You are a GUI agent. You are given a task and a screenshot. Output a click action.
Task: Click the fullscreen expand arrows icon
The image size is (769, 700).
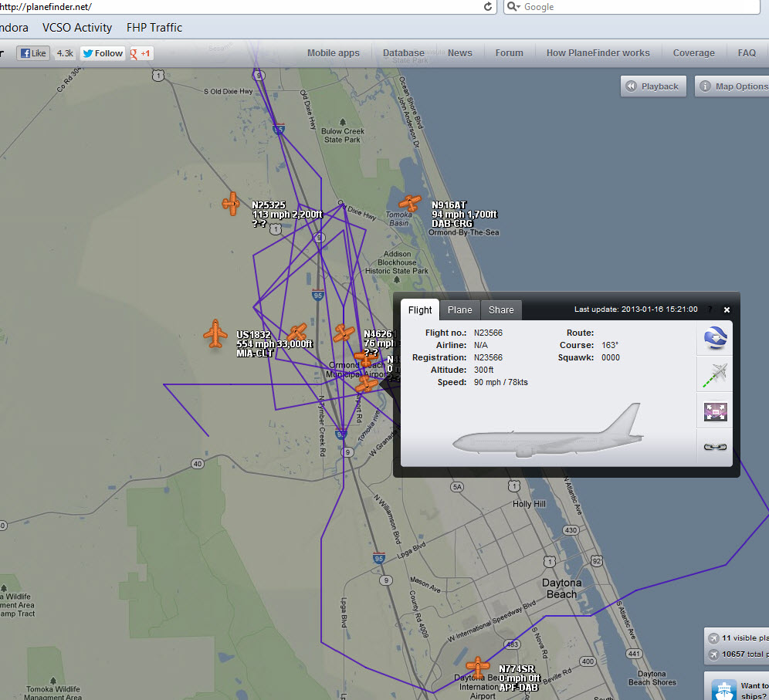pyautogui.click(x=716, y=411)
